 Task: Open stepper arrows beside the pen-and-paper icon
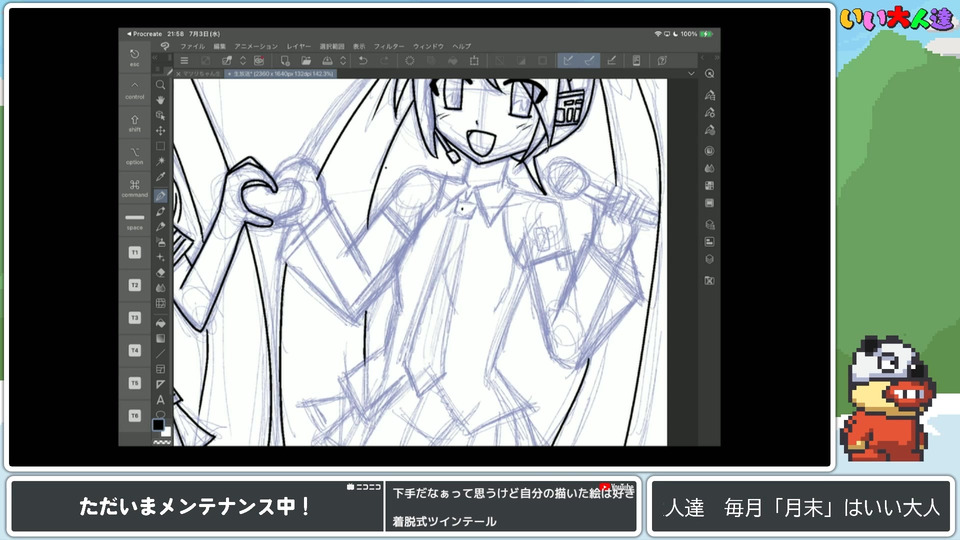point(242,61)
